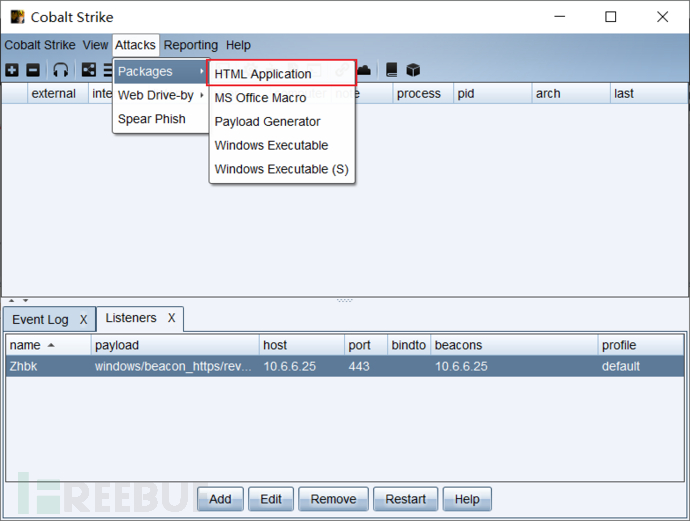Select HTML Application package
This screenshot has width=690, height=521.
pyautogui.click(x=282, y=73)
